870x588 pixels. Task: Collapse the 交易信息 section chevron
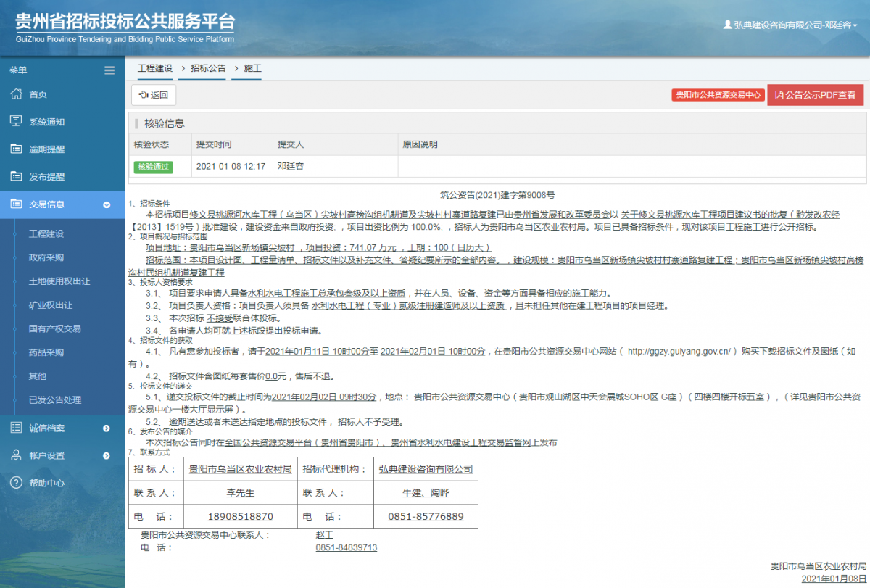[x=107, y=205]
